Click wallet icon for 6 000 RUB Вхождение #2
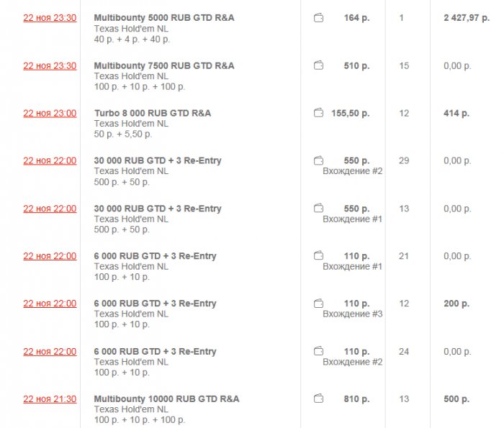Viewport: 504px width, 428px height. (x=318, y=351)
